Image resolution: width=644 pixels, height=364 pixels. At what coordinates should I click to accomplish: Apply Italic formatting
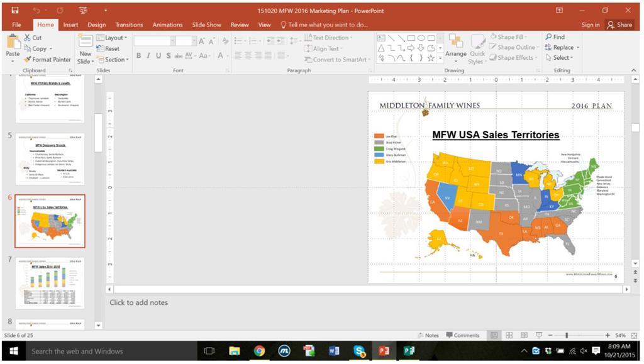pyautogui.click(x=148, y=55)
